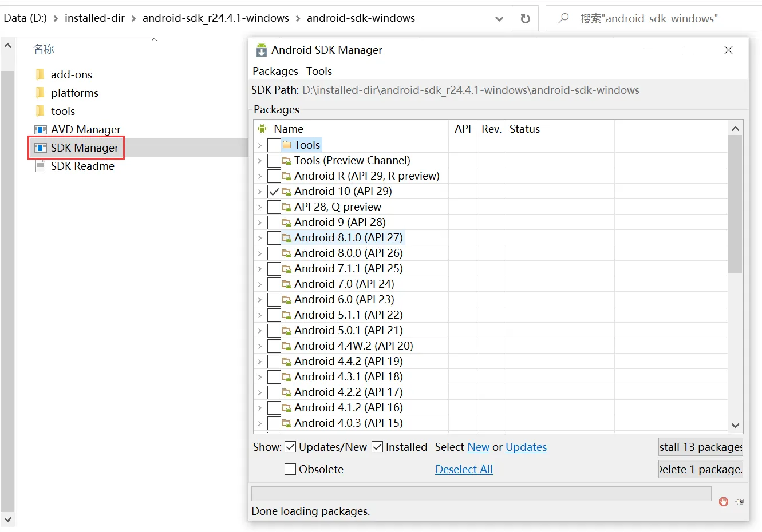Open the Packages menu
762x532 pixels.
pos(275,71)
